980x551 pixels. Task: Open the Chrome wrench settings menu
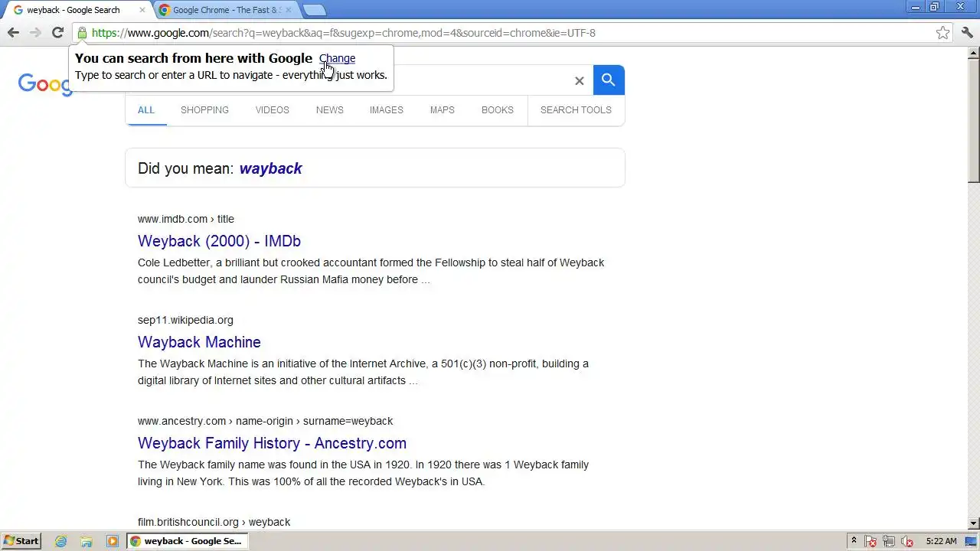(x=967, y=32)
